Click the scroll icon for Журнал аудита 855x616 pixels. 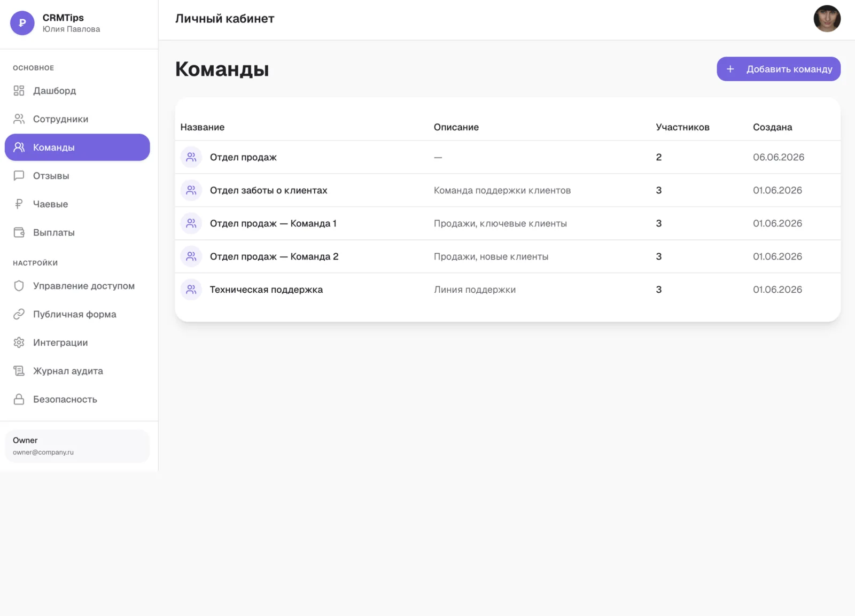[x=19, y=371]
